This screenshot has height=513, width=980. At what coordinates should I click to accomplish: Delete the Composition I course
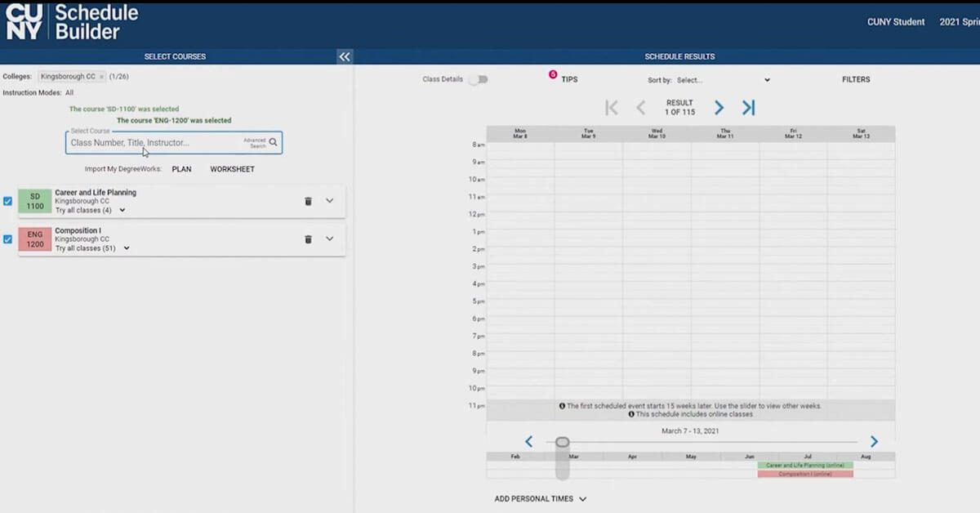[x=308, y=239]
